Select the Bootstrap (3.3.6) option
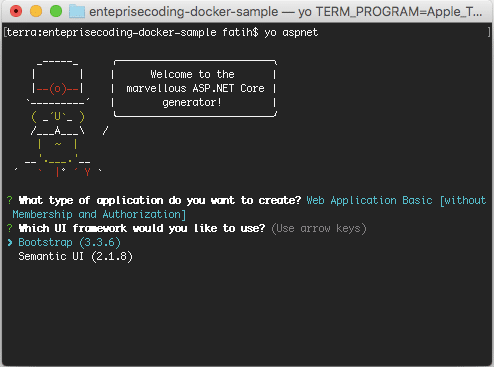Viewport: 494px width, 367px height. pos(69,242)
